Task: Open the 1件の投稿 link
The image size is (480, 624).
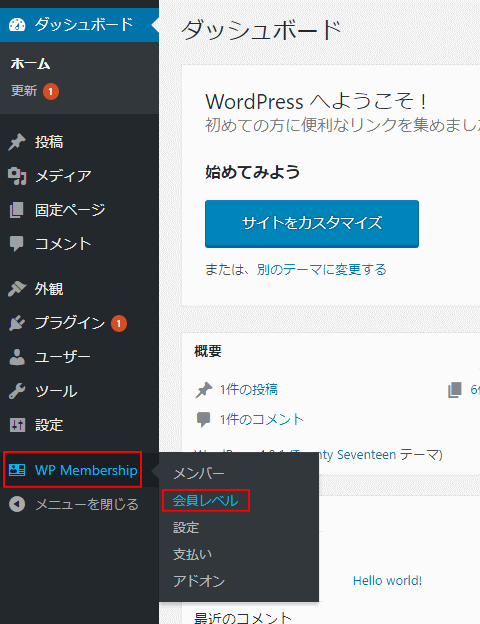Action: [249, 390]
